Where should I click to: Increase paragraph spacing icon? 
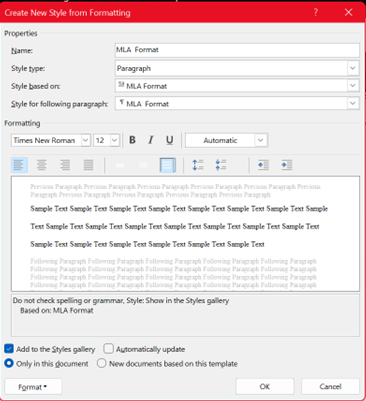click(x=198, y=165)
